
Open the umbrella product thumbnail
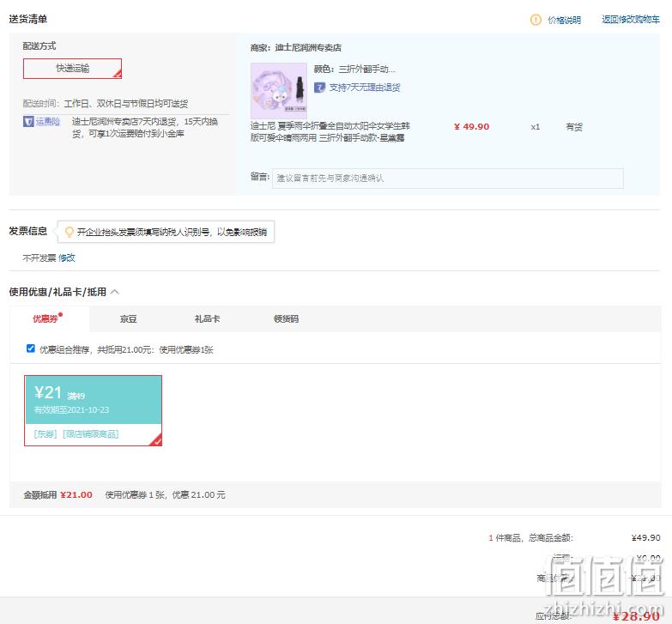click(279, 90)
